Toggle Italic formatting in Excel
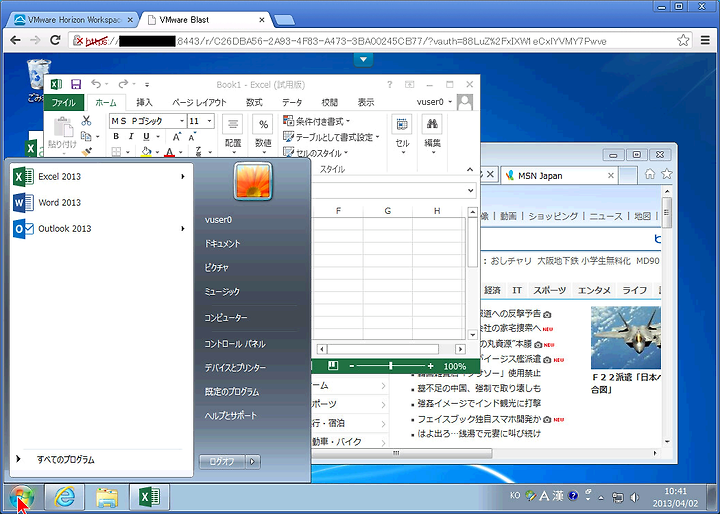The width and height of the screenshot is (720, 514). point(131,136)
